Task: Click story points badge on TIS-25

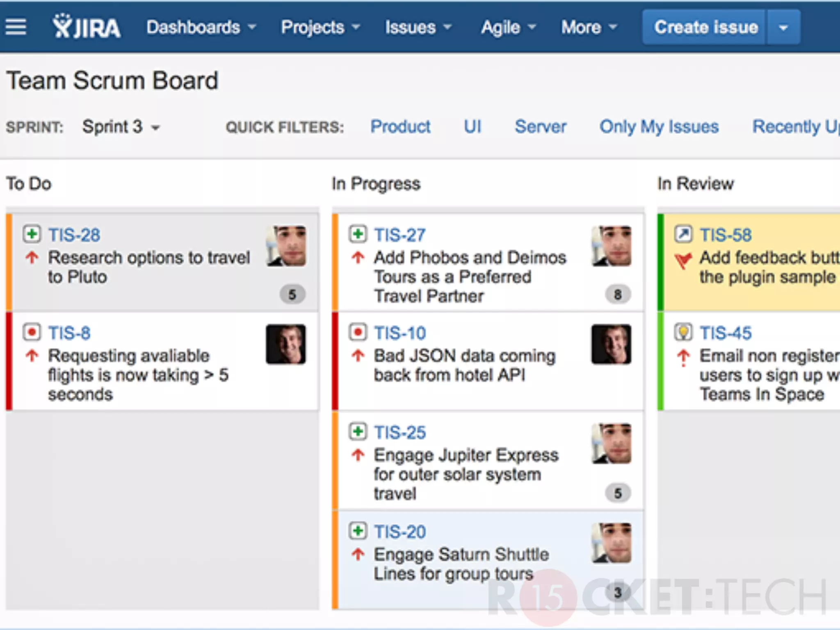Action: [x=618, y=493]
